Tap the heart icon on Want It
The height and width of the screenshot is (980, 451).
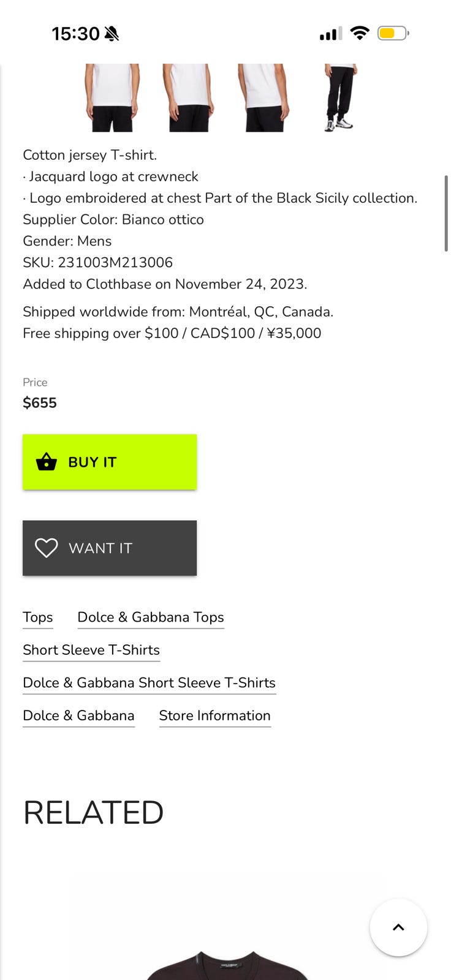[x=47, y=548]
